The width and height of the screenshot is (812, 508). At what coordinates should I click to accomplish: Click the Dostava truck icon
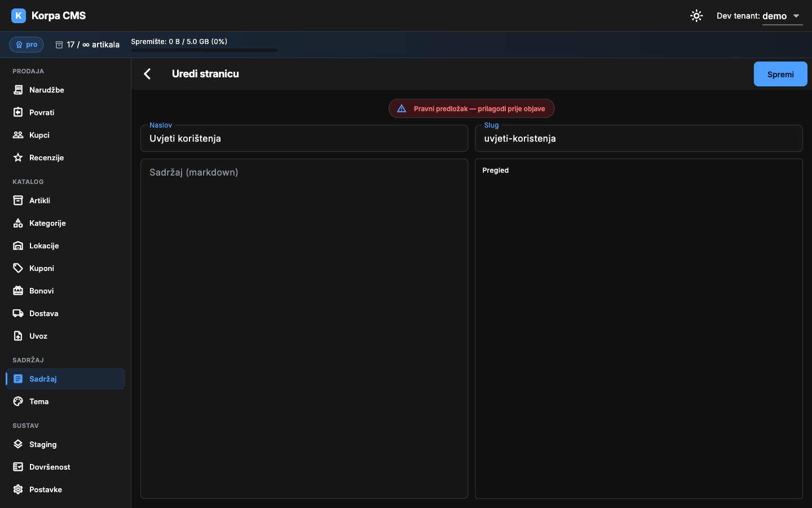(18, 313)
